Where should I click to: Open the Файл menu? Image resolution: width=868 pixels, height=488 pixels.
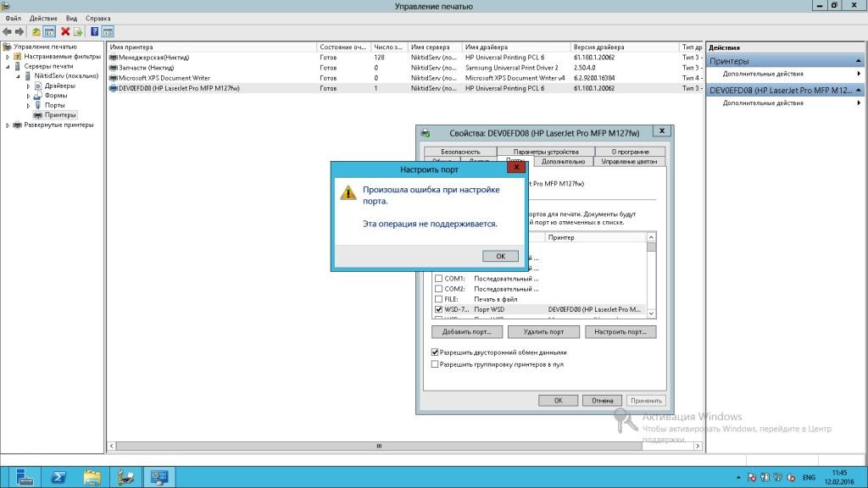point(14,19)
